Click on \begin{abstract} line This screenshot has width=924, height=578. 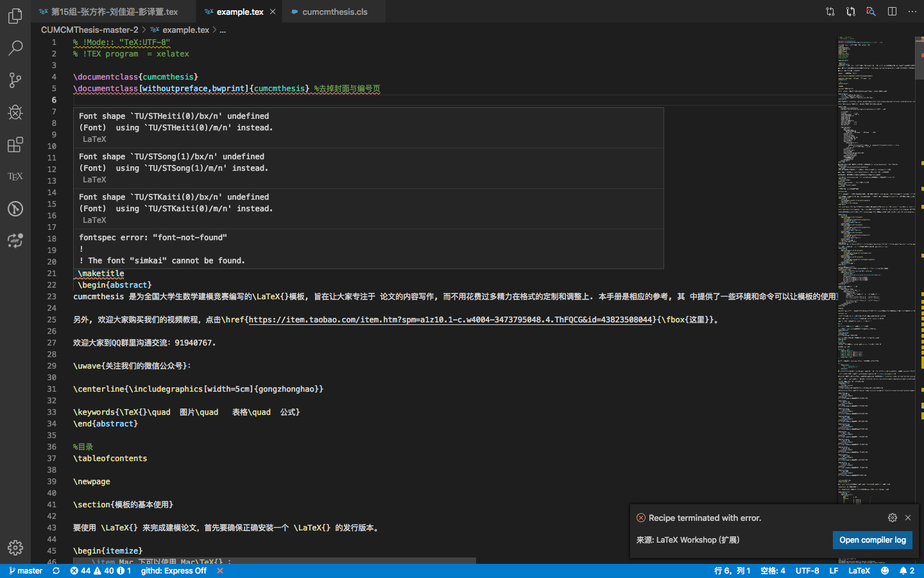115,285
